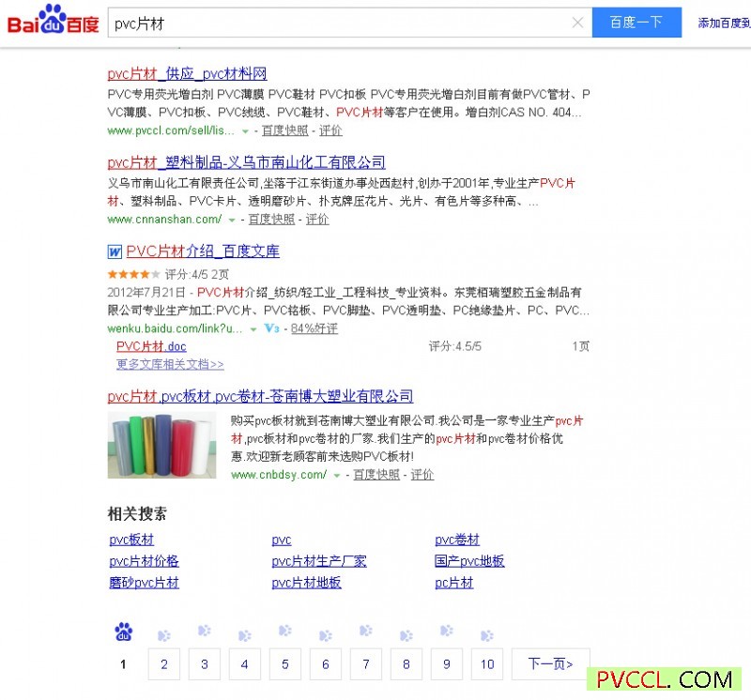
Task: Click the paw icon above page 6
Action: 326,635
